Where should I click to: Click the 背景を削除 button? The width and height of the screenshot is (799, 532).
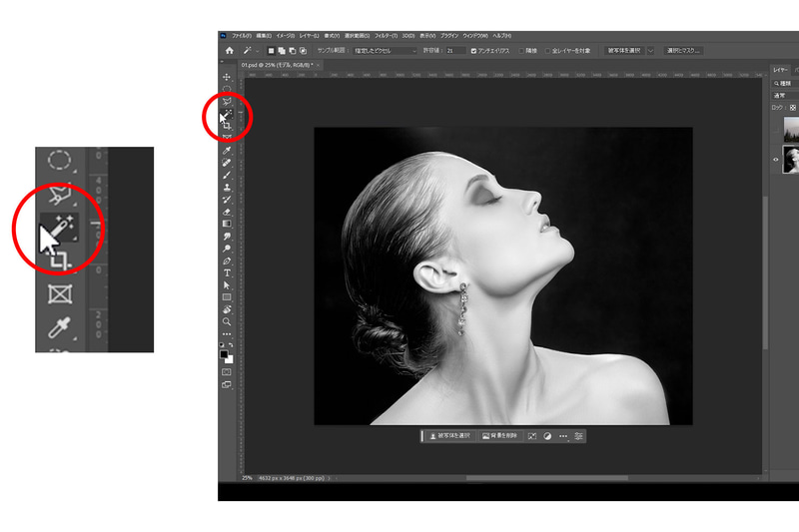coord(500,436)
